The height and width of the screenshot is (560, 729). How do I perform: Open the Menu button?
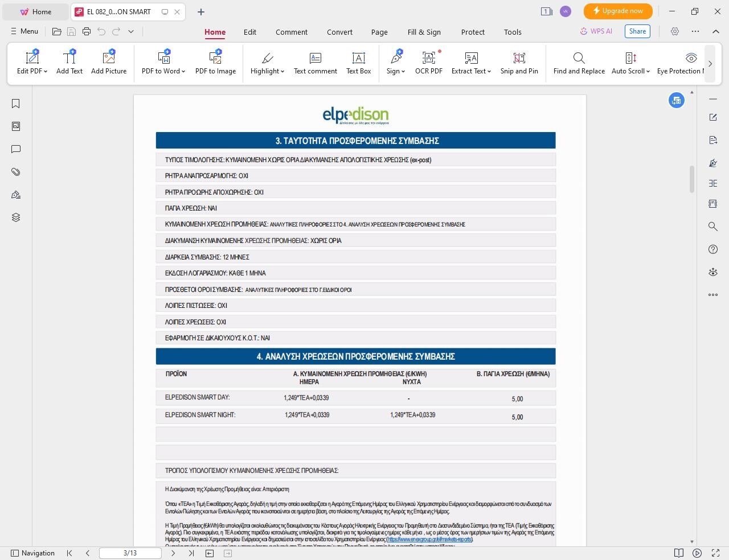tap(24, 31)
